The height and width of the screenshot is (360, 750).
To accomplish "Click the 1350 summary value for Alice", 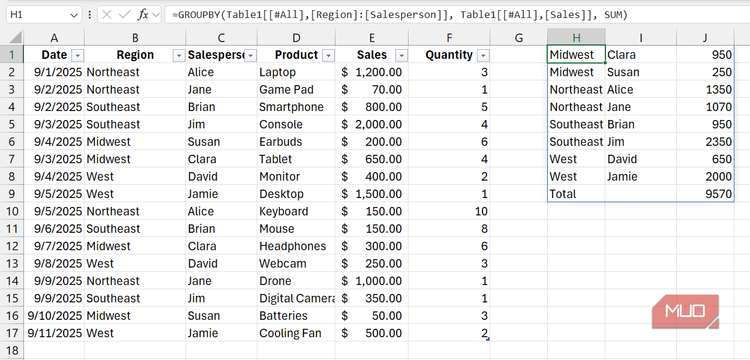I will click(705, 90).
